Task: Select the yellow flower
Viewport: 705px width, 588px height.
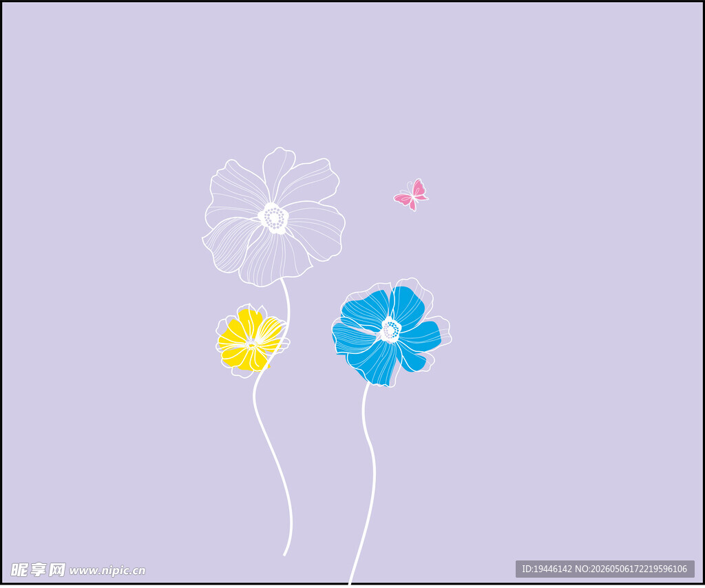Action: coord(252,340)
